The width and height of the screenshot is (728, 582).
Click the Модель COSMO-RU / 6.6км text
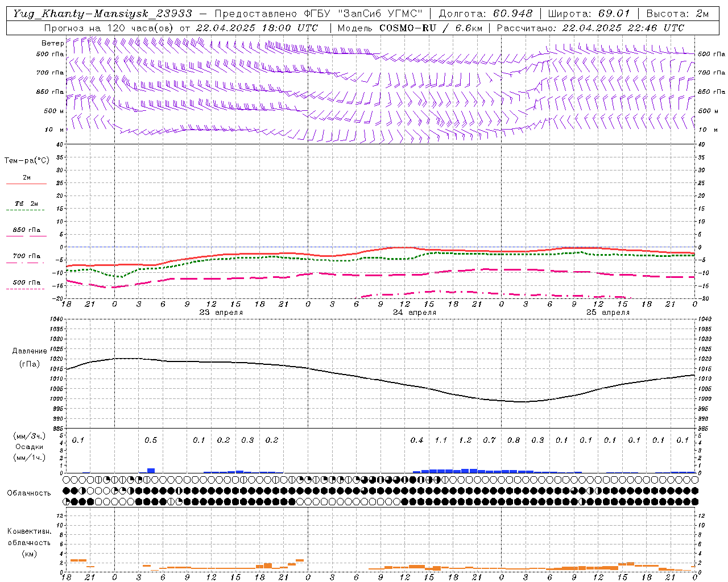[409, 28]
